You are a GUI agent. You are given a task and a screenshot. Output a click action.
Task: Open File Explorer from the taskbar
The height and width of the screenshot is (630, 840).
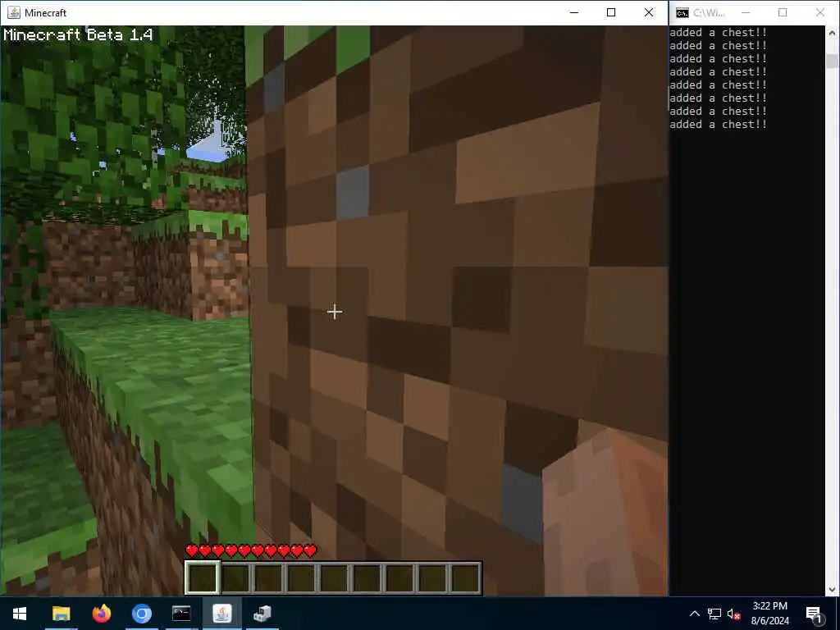tap(61, 614)
